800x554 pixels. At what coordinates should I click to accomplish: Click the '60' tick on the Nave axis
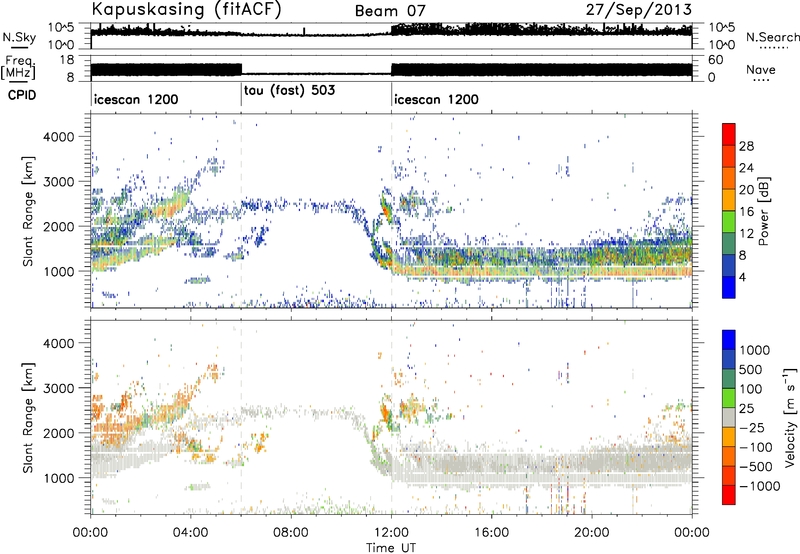pyautogui.click(x=716, y=60)
